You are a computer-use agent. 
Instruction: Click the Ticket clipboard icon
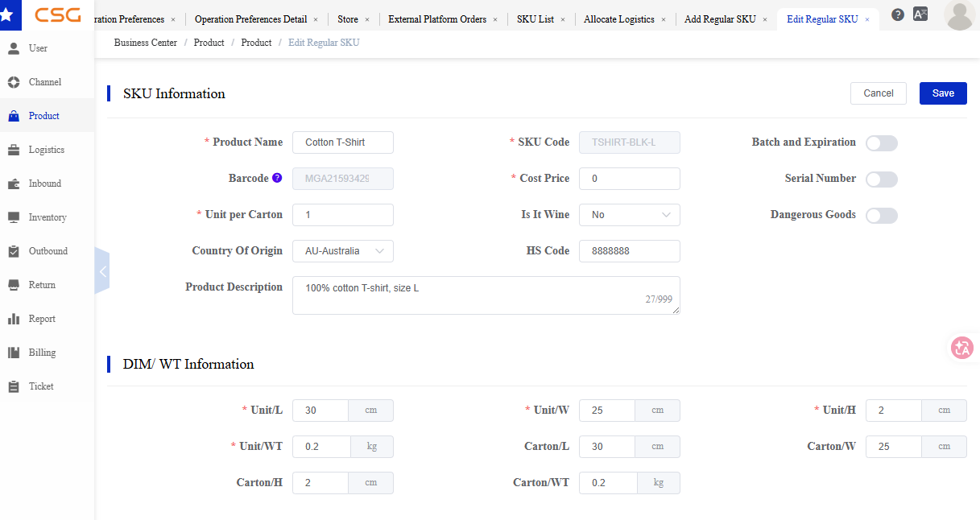[14, 386]
